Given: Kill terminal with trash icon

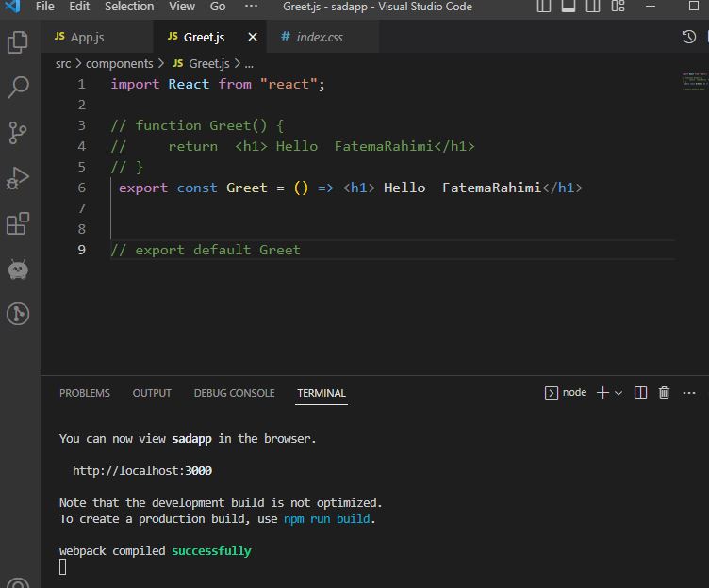Looking at the screenshot, I should [664, 392].
